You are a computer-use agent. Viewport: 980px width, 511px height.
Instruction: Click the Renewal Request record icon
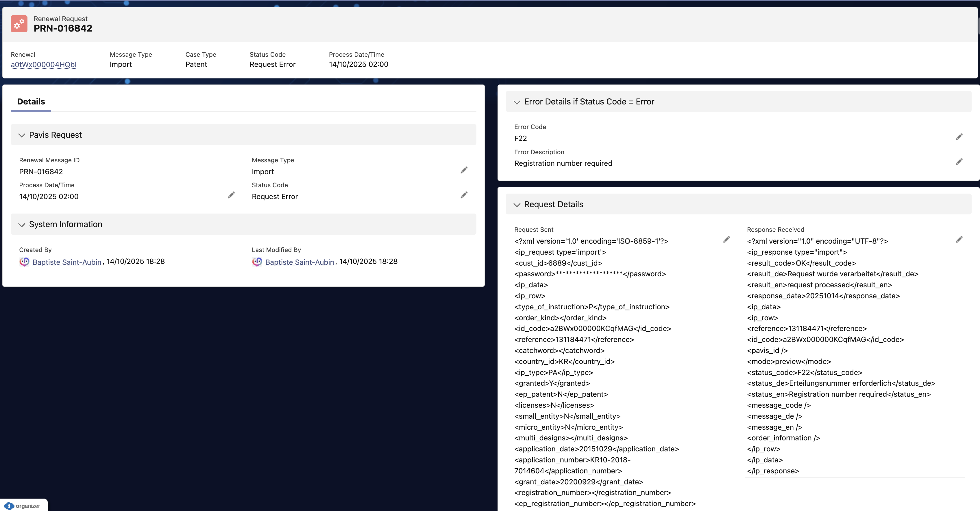(19, 24)
